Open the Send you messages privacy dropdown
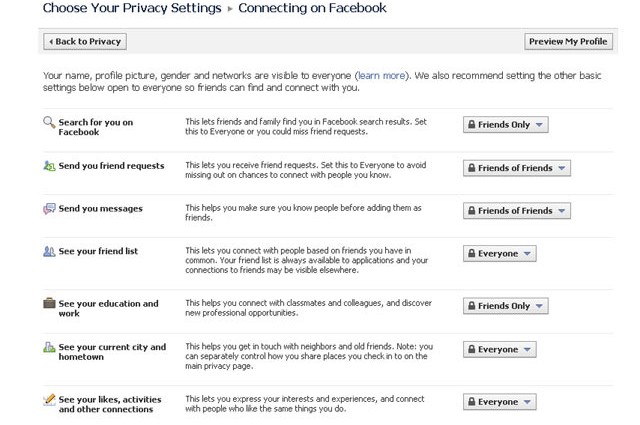This screenshot has height=425, width=640. 516,211
